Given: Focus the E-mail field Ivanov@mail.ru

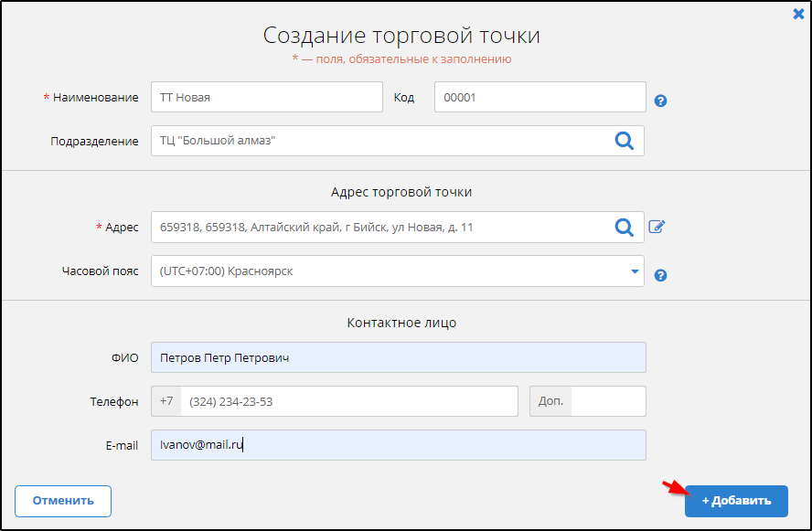Looking at the screenshot, I should [x=399, y=445].
